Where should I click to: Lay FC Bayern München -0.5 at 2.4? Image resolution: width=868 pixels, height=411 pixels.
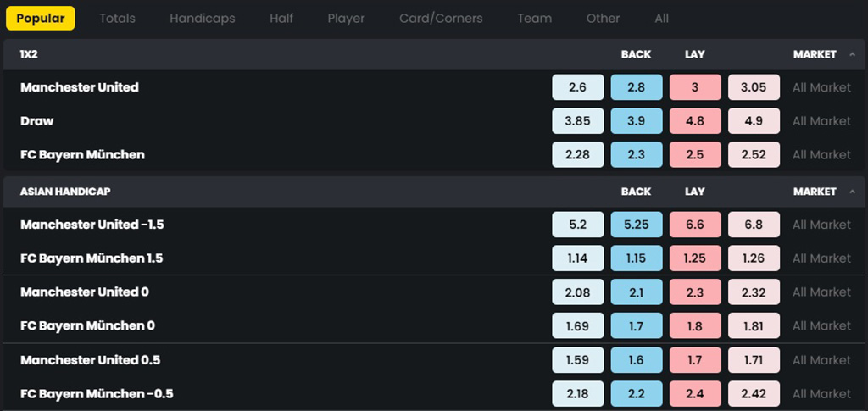(695, 394)
